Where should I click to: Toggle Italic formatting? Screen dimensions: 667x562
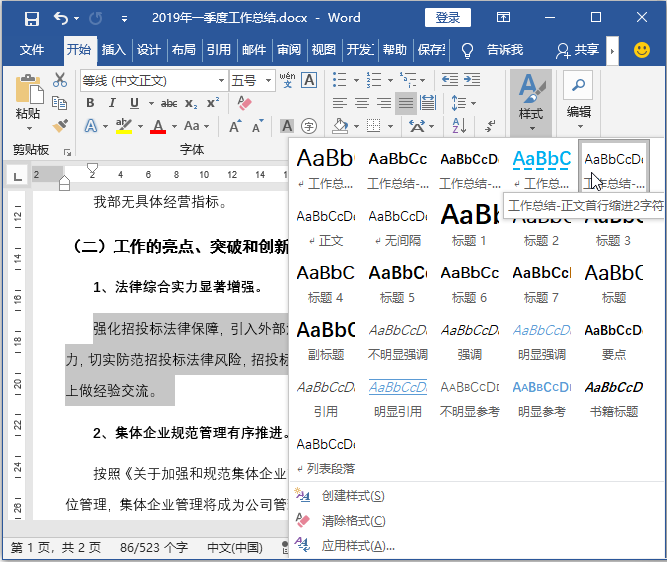click(x=112, y=103)
